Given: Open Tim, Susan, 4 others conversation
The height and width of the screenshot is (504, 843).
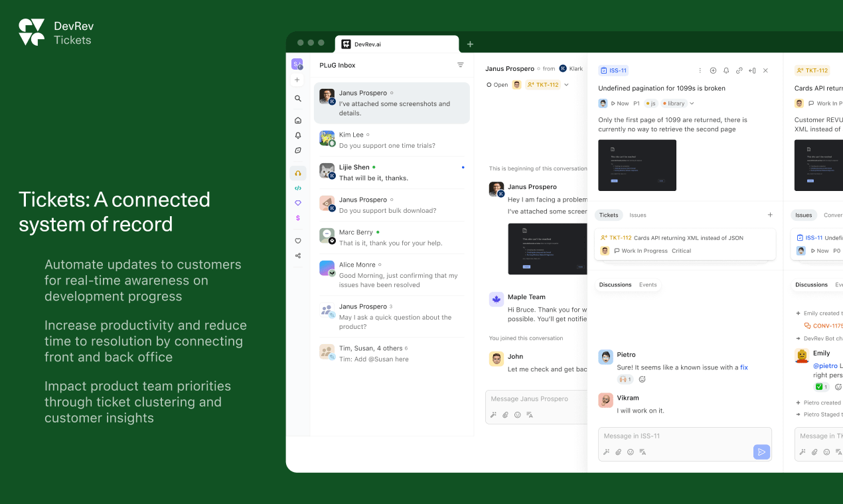Looking at the screenshot, I should click(x=392, y=353).
